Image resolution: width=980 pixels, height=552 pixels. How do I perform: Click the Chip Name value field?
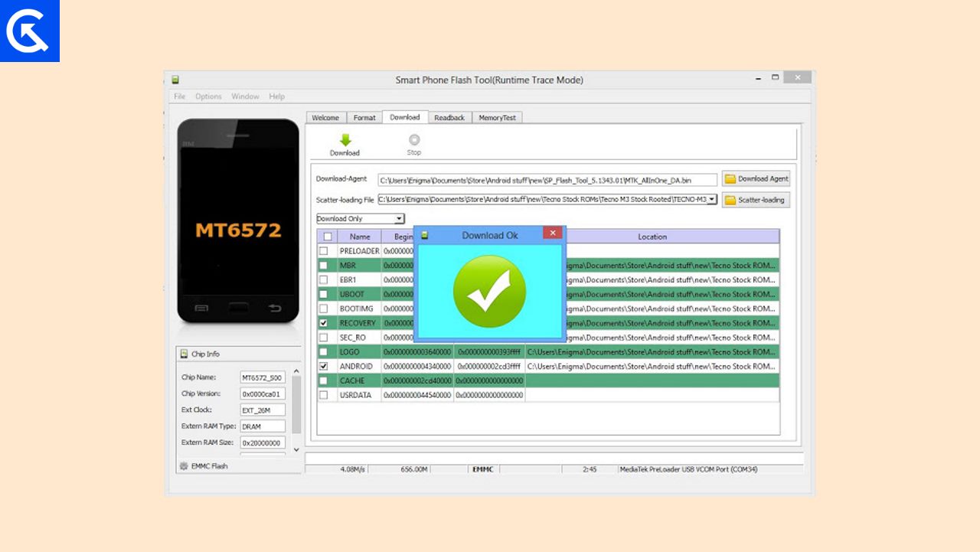click(x=263, y=377)
